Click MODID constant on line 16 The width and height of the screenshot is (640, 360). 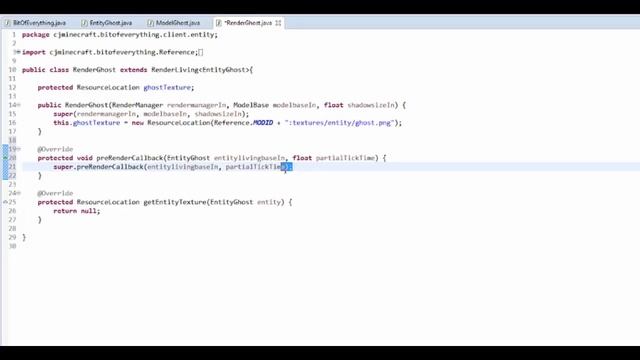[x=263, y=123]
